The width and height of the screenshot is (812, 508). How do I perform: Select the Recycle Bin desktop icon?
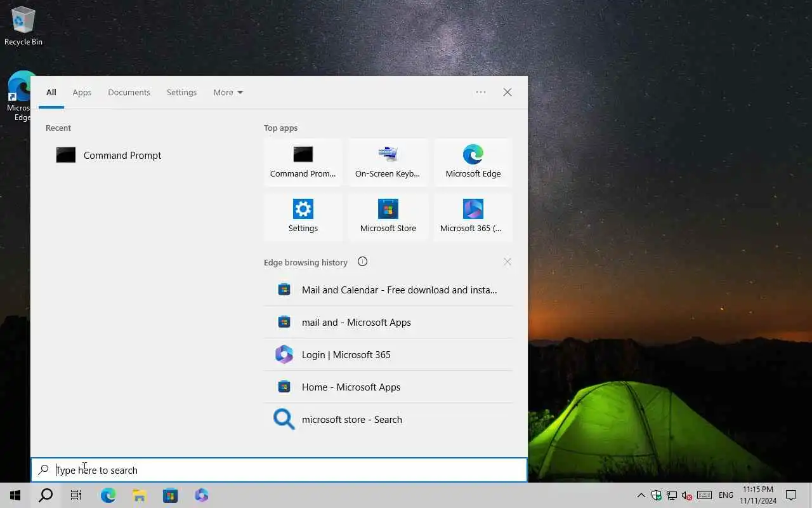23,27
